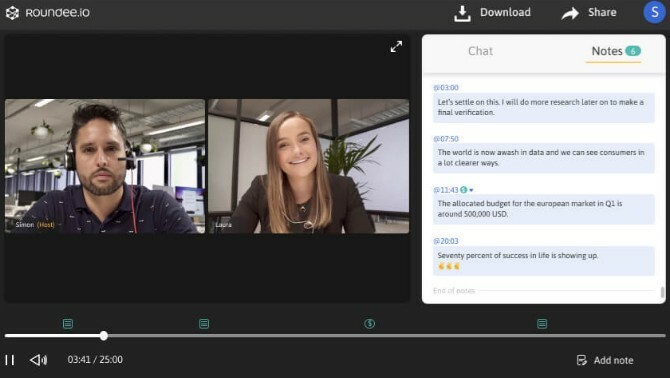The width and height of the screenshot is (670, 378).
Task: Click the last note marker on timeline
Action: point(542,324)
